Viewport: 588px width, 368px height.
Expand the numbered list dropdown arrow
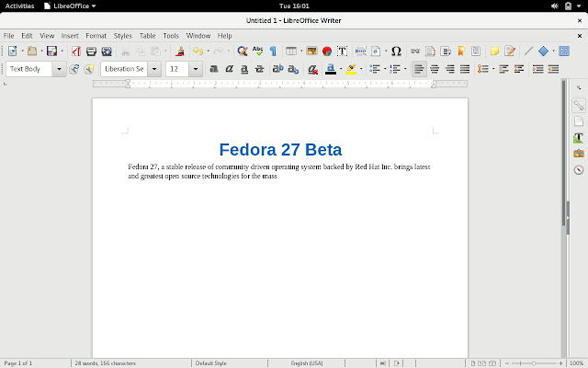(405, 69)
